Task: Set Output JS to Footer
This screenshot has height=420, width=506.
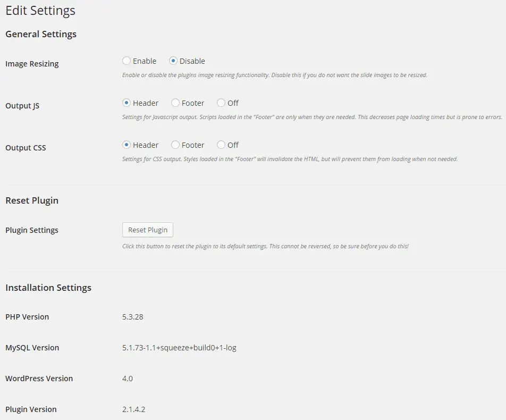Action: (175, 103)
